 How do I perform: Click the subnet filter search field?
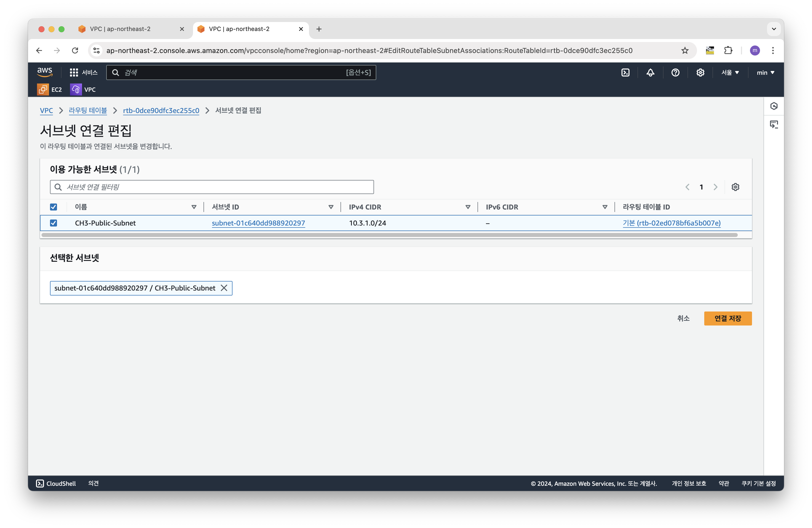click(211, 187)
